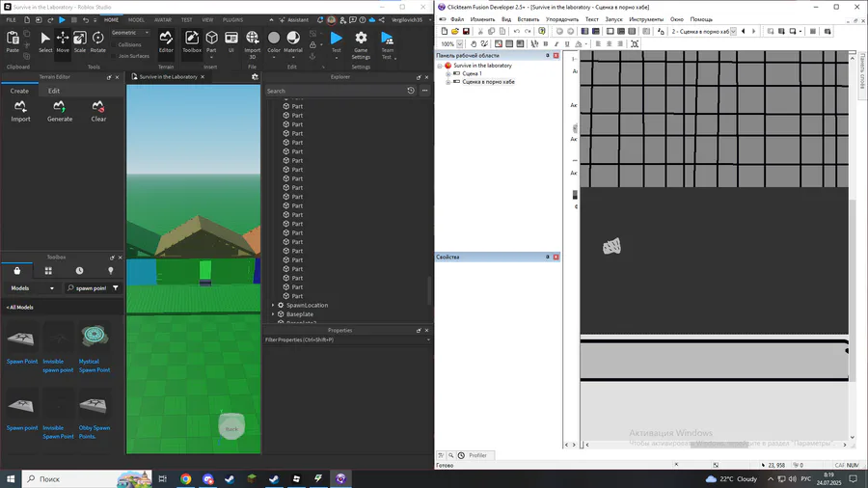Click the Back button in the viewport

[231, 428]
